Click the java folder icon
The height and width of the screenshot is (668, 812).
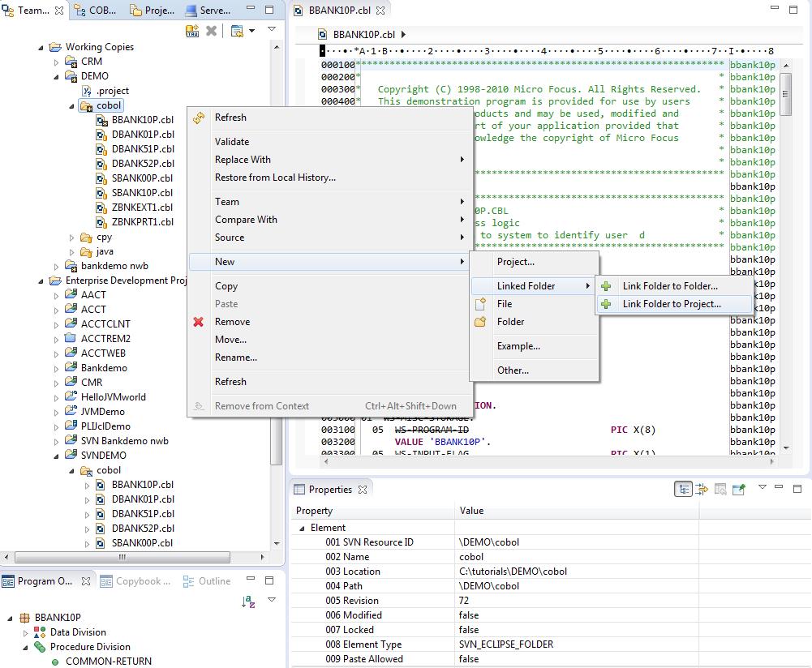[87, 251]
